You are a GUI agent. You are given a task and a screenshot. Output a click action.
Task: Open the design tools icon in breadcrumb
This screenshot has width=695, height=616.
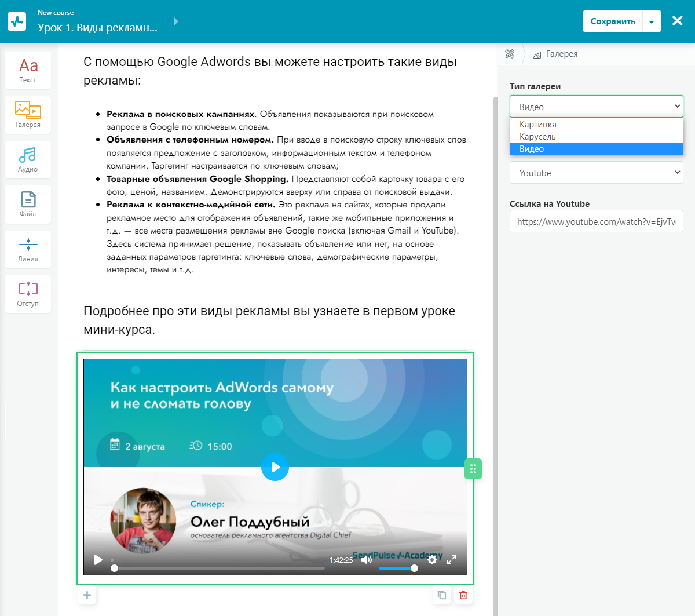[510, 54]
